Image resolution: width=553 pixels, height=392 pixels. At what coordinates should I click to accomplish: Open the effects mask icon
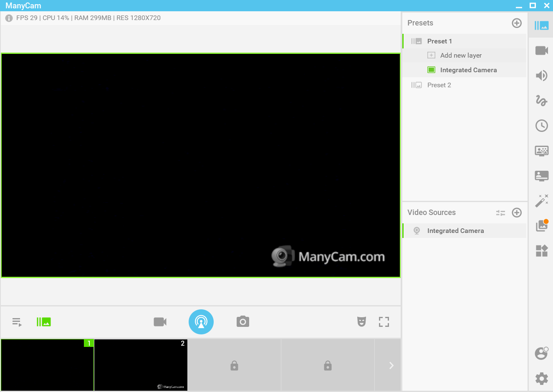pyautogui.click(x=361, y=322)
